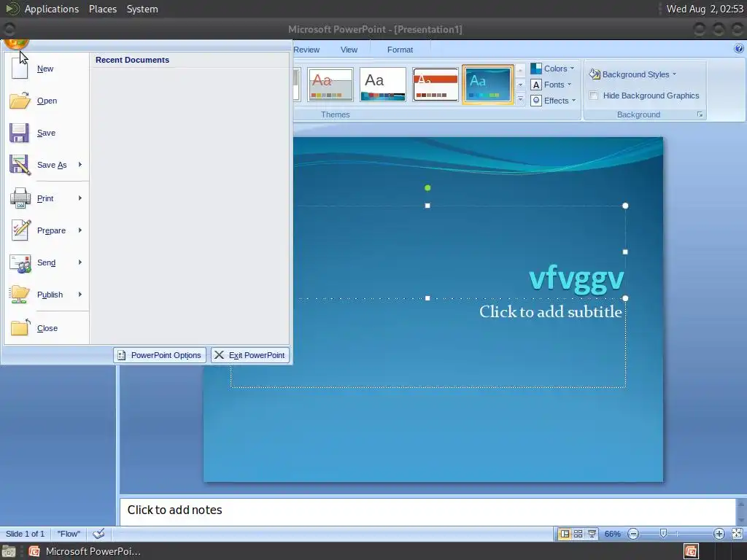Click the subtitle placeholder on slide
The width and height of the screenshot is (747, 560).
[550, 312]
